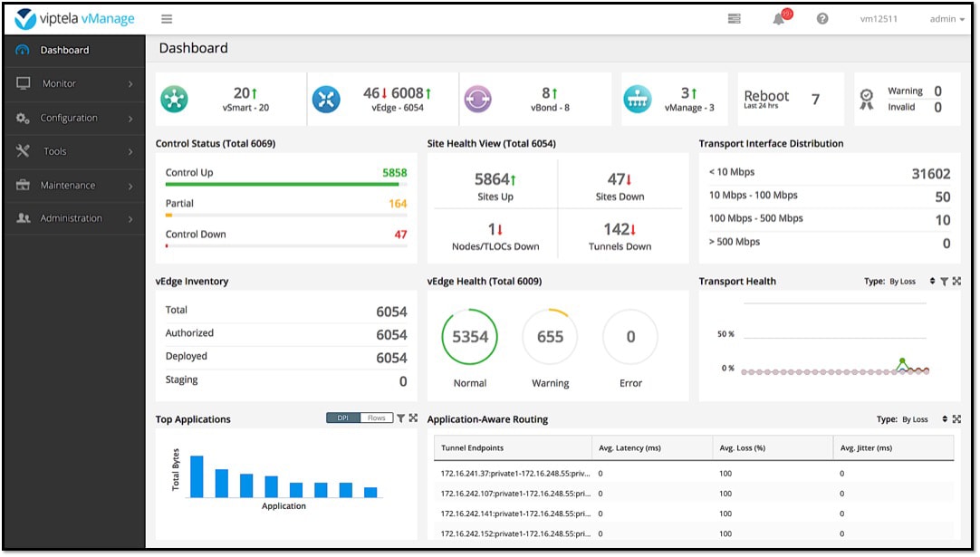This screenshot has width=980, height=557.
Task: Click the Warning 655 health circle
Action: pos(550,336)
